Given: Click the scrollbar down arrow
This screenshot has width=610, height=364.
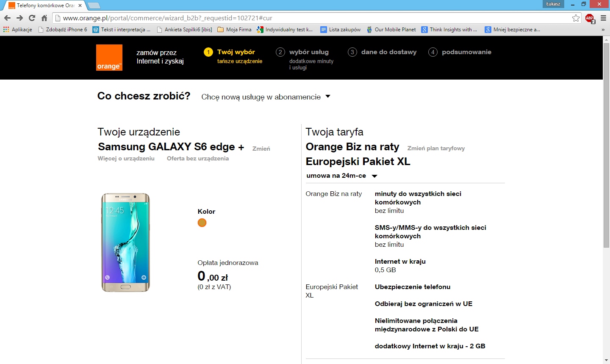Looking at the screenshot, I should click(606, 360).
